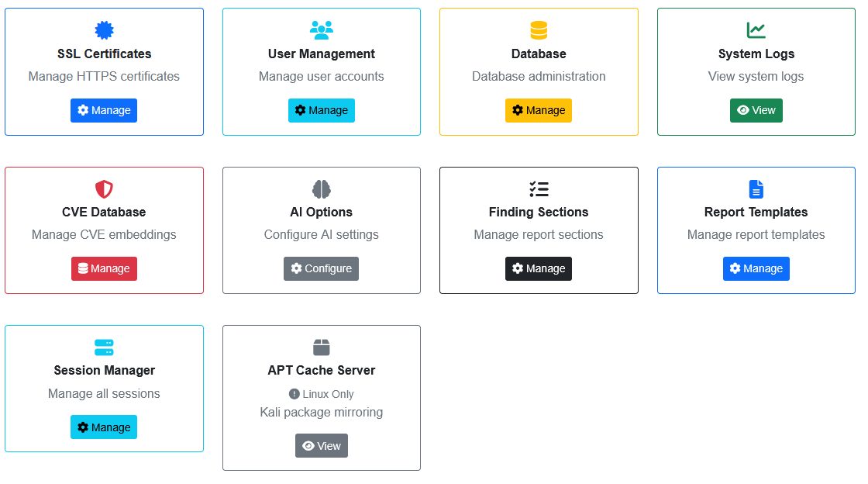Open Session Manager with its Manage button
868x484 pixels.
tap(104, 427)
